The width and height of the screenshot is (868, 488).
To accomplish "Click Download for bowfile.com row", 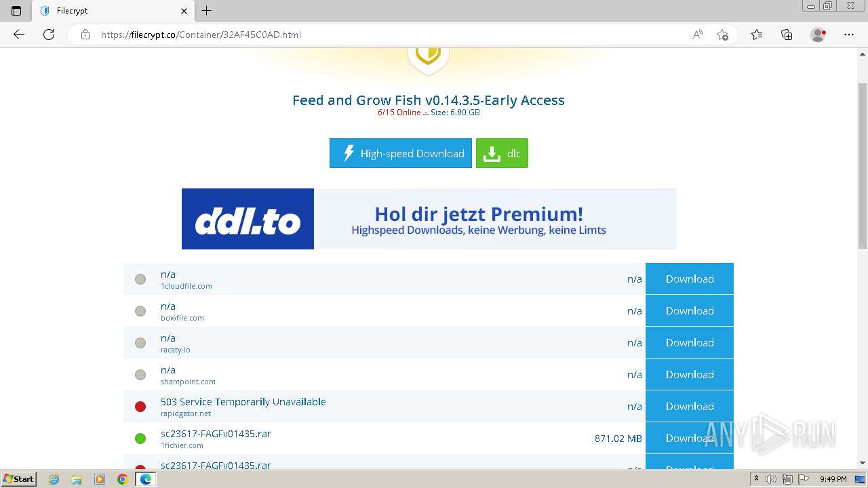I will (x=690, y=310).
